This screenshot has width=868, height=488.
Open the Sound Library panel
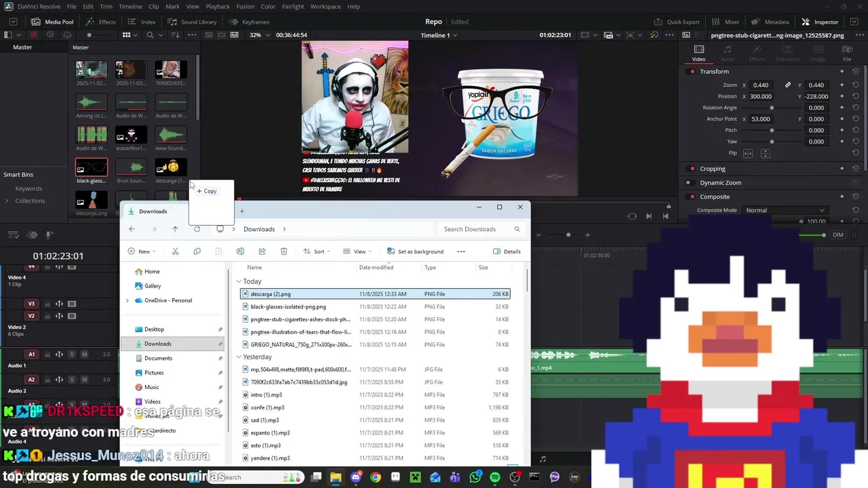192,22
